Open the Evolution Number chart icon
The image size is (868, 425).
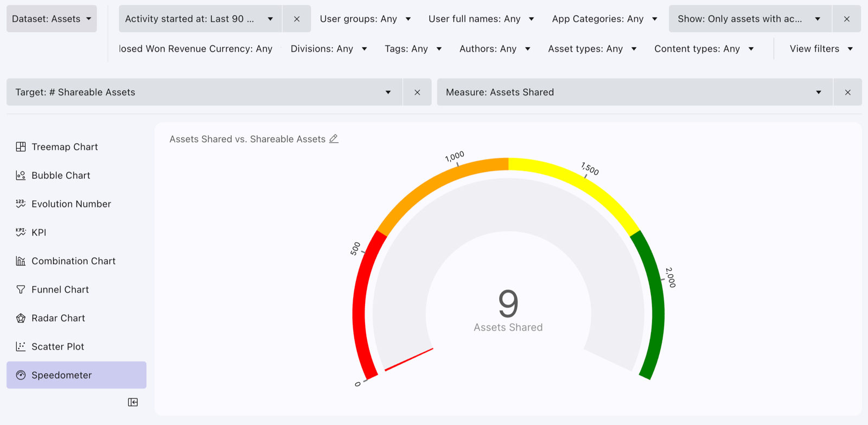click(21, 204)
